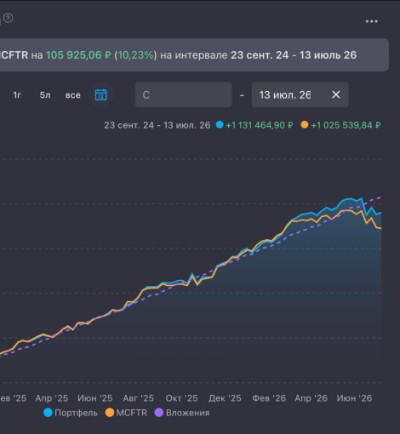Image resolution: width=400 pixels, height=434 pixels.
Task: Toggle the Портфель series in the legend
Action: (x=70, y=413)
